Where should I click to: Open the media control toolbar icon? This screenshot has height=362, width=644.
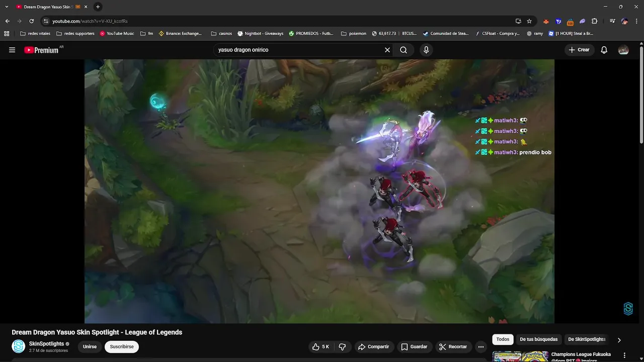(612, 21)
